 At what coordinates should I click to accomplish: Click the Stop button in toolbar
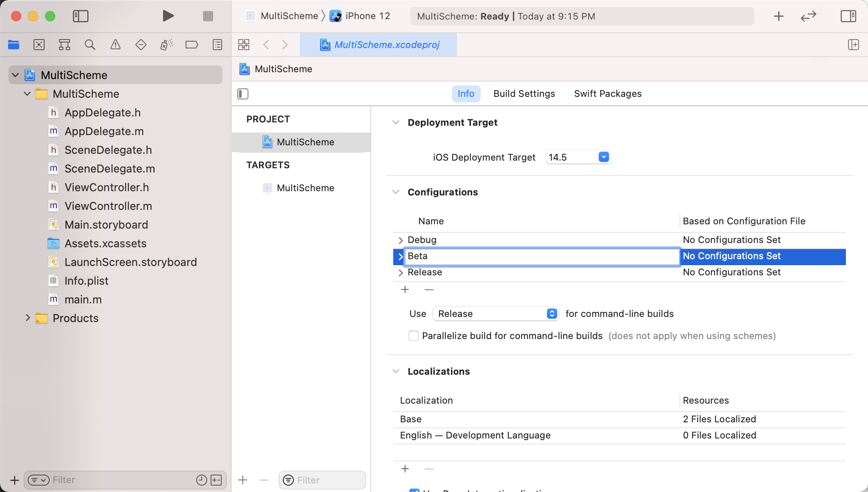coord(208,16)
